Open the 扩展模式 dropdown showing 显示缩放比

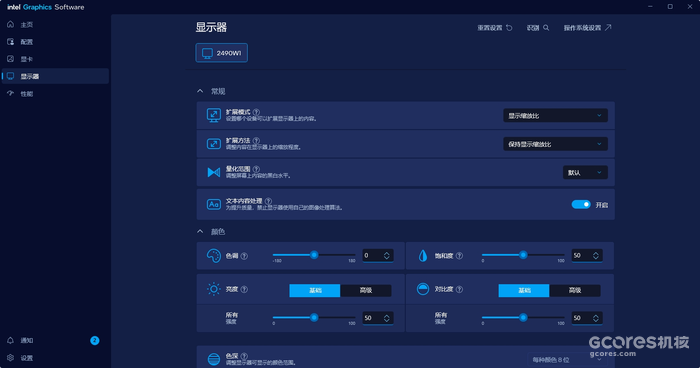[555, 116]
